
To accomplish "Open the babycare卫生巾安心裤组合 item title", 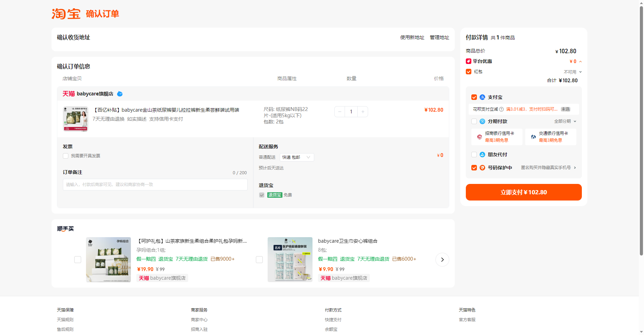I will [348, 241].
